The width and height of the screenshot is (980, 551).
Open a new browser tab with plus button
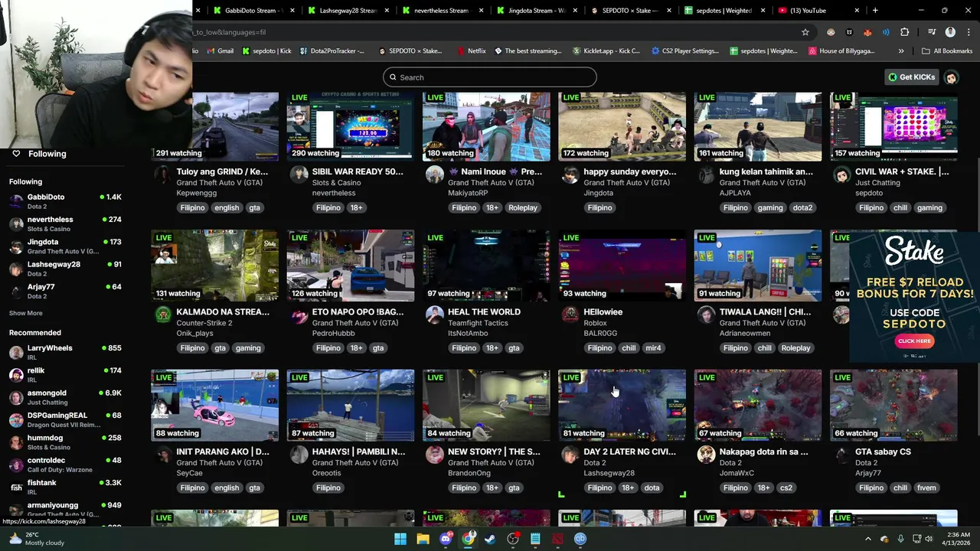point(875,11)
